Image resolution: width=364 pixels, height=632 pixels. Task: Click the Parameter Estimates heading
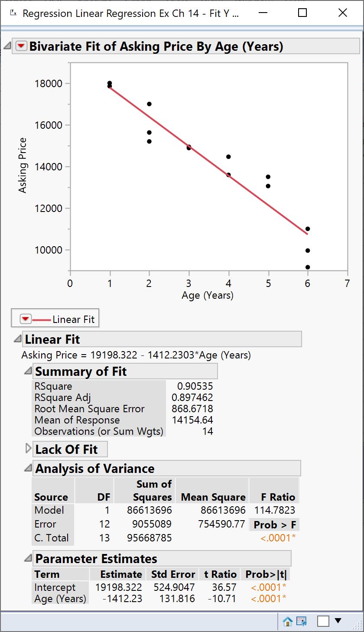click(x=96, y=559)
